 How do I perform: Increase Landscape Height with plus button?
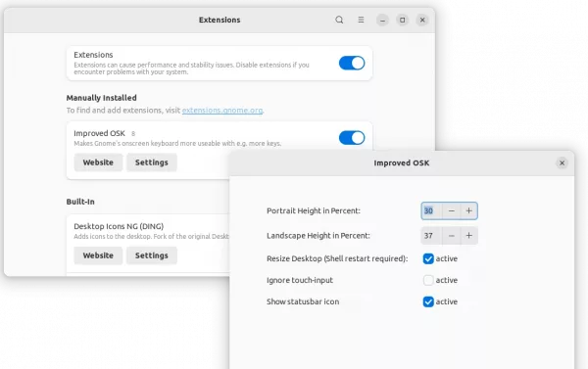click(468, 236)
